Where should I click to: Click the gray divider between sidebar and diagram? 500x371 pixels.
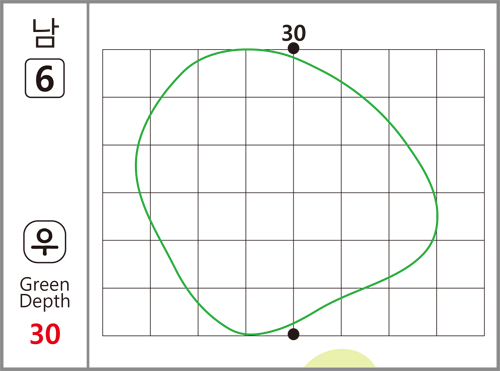tap(88, 185)
